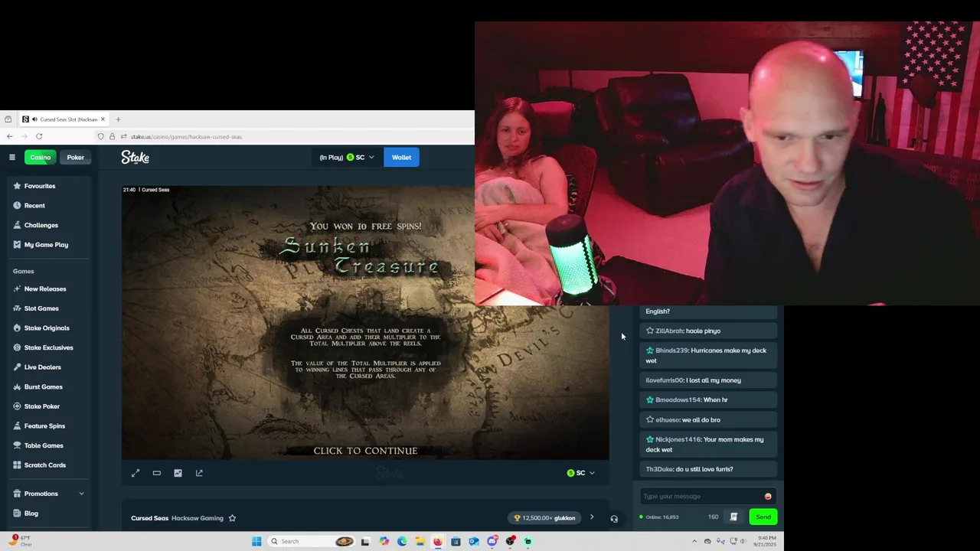980x551 pixels.
Task: Pop out the game window
Action: pyautogui.click(x=199, y=473)
